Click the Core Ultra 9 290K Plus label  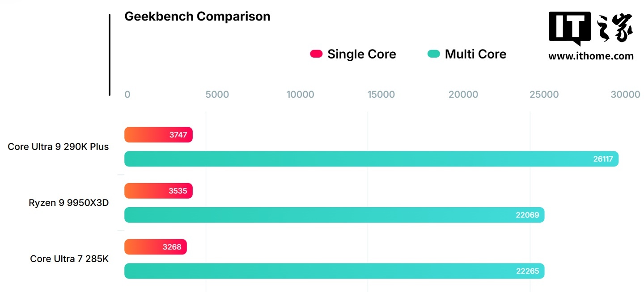(58, 146)
